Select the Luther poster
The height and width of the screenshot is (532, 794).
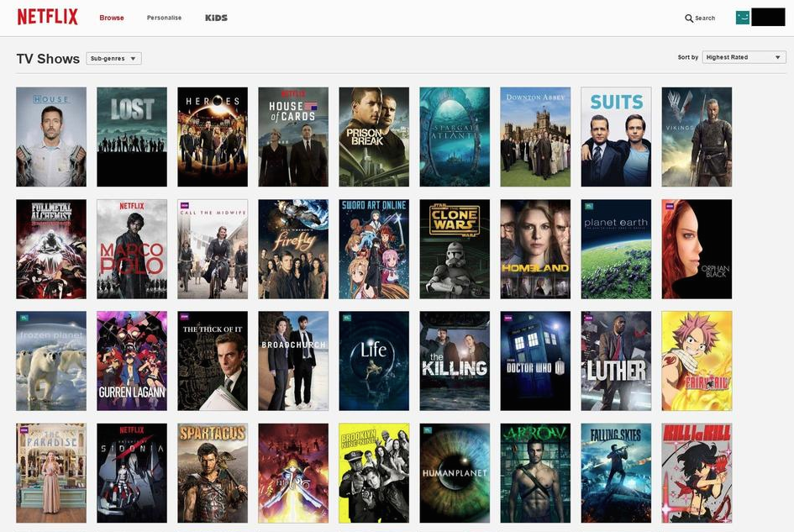[616, 361]
